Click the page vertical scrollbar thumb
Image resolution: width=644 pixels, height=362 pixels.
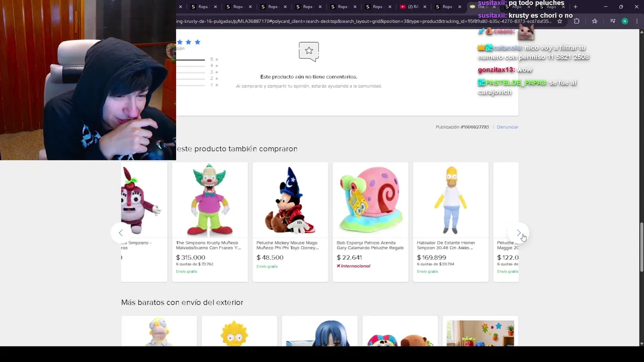[641, 247]
